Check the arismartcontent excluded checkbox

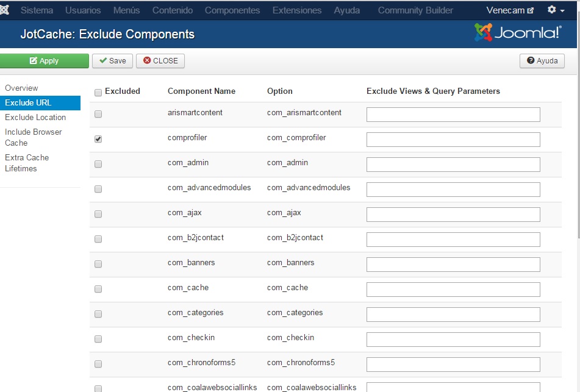[98, 114]
